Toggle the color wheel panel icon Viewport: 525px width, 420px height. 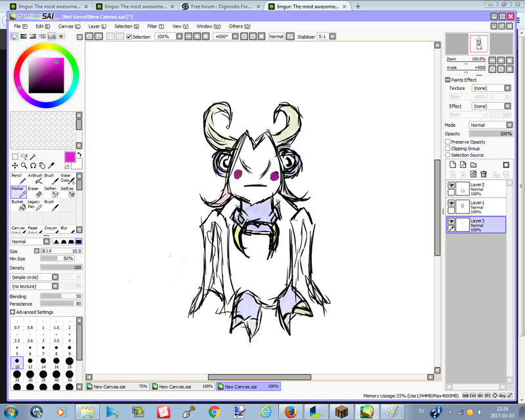pyautogui.click(x=14, y=36)
